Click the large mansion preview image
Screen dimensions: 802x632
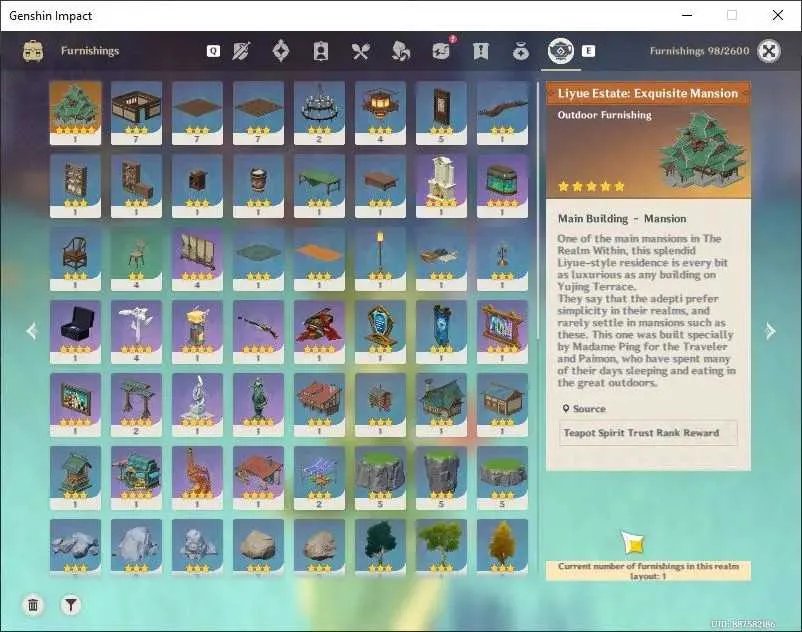[x=704, y=149]
